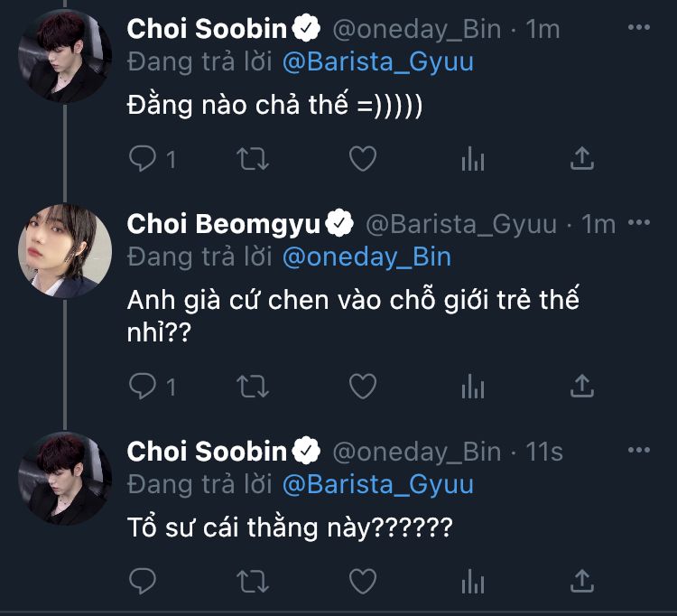Open @Barista_Gyuu mention link in first tweet
677x616 pixels.
[377, 61]
